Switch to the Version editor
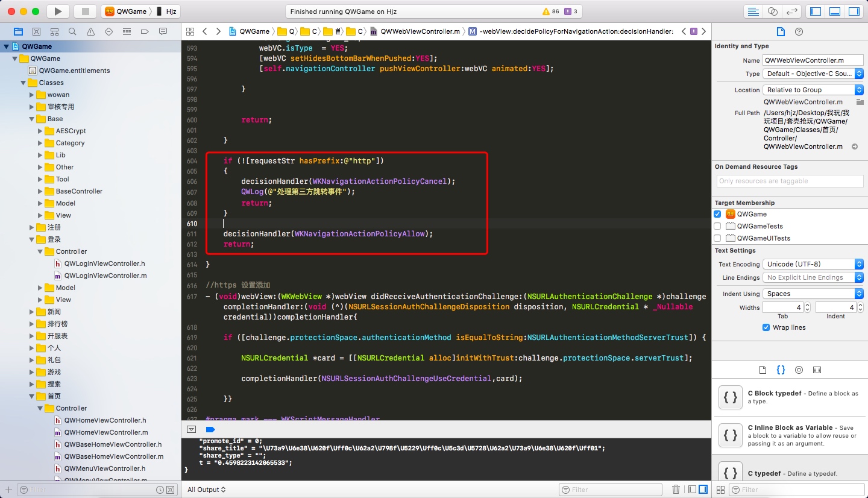The width and height of the screenshot is (868, 498). click(x=792, y=11)
